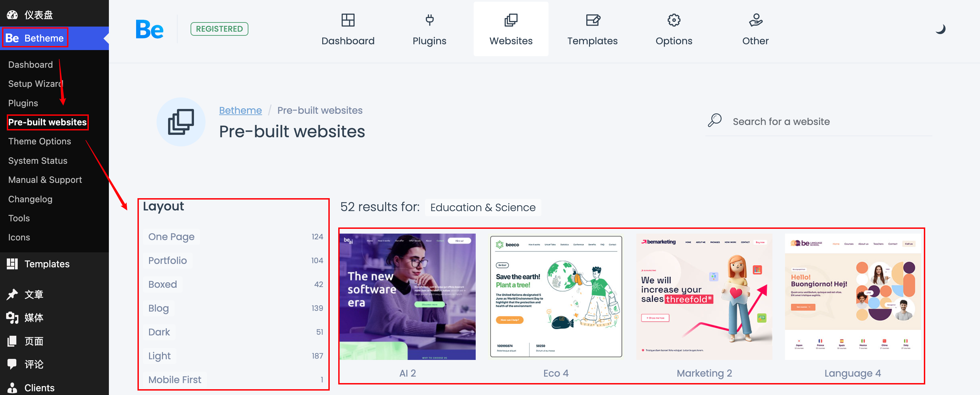This screenshot has height=395, width=980.
Task: Expand the Portfolio layout category
Action: [x=166, y=260]
